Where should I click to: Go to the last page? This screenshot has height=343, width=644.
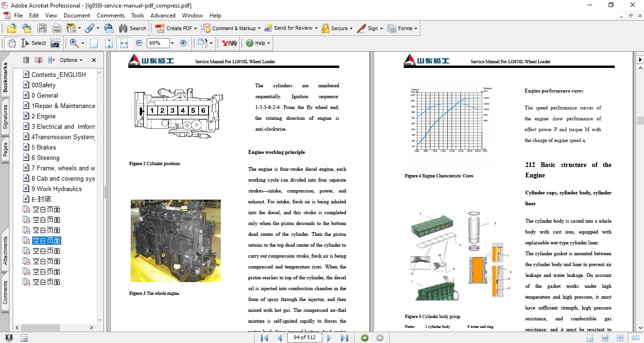[x=344, y=338]
